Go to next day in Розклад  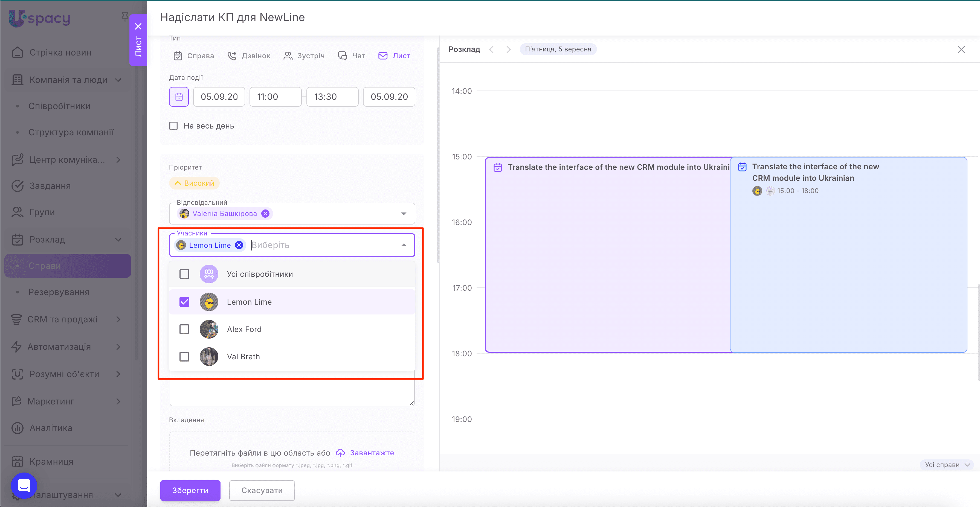pyautogui.click(x=508, y=49)
